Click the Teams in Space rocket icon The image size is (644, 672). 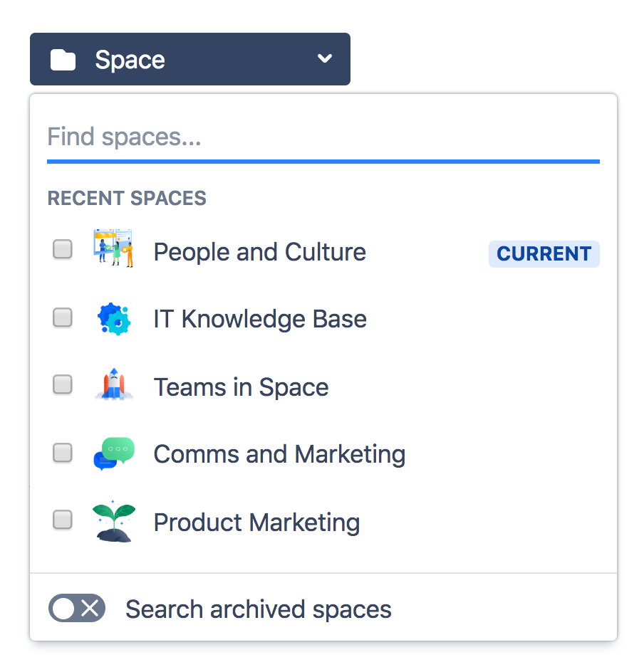pyautogui.click(x=113, y=386)
